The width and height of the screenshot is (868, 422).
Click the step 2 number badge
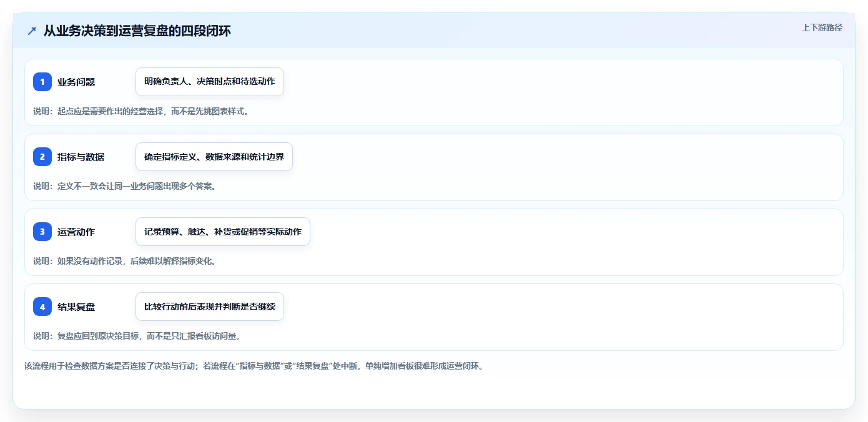(x=42, y=157)
